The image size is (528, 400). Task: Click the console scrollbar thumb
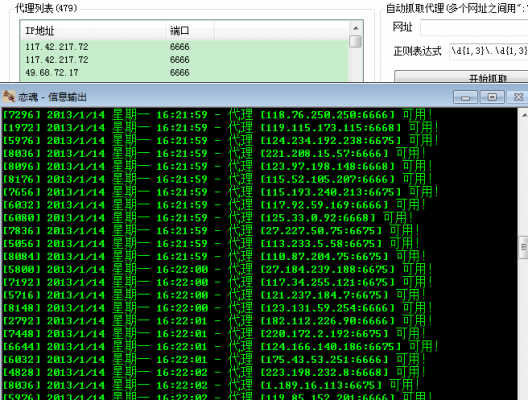(x=524, y=247)
